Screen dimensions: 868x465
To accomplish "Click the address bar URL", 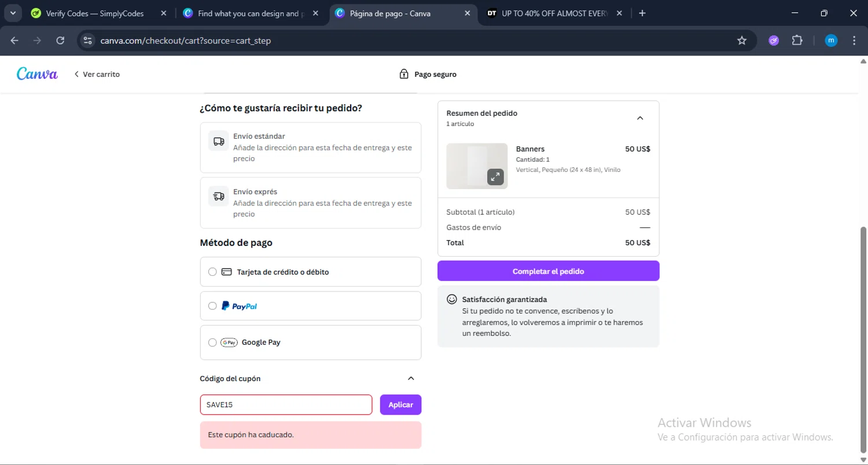I will [x=185, y=40].
